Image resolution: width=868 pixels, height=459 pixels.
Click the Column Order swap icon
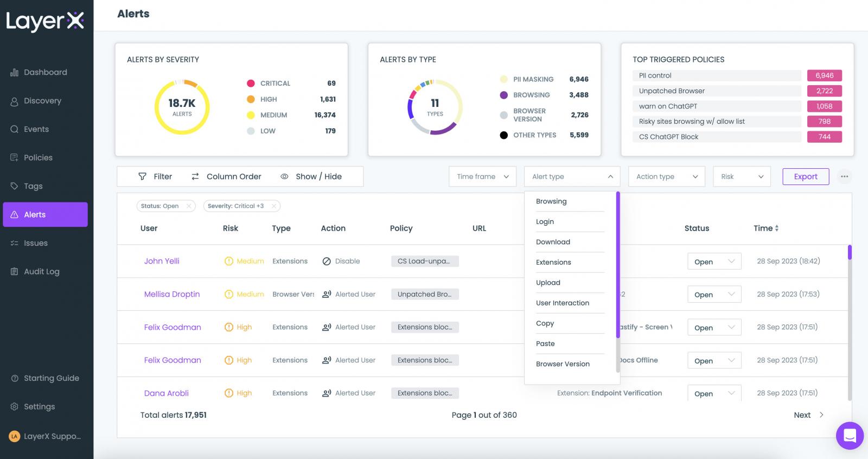195,176
